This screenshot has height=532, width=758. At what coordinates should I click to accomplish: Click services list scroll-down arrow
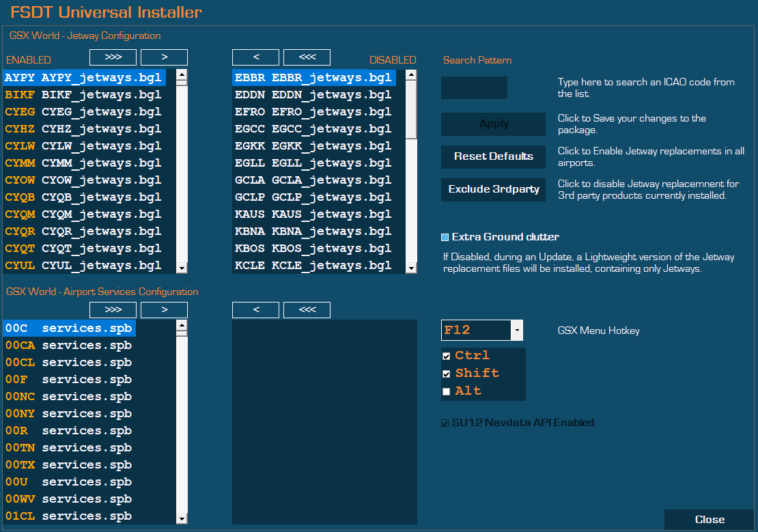coord(182,519)
